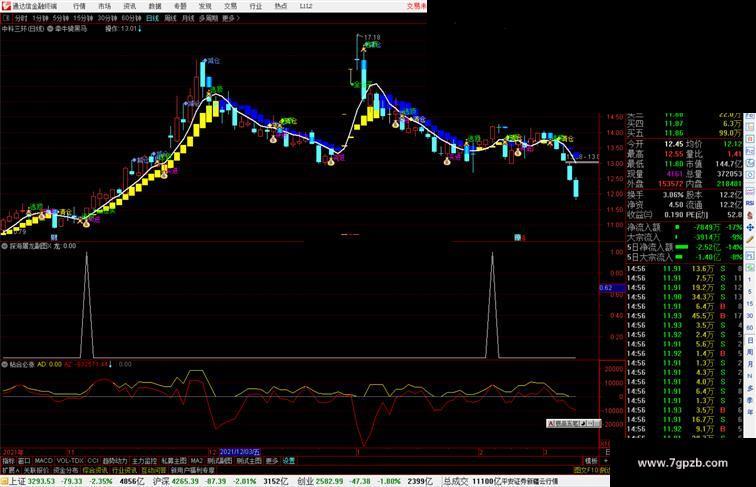Switch to 分时 intraday view

21,18
